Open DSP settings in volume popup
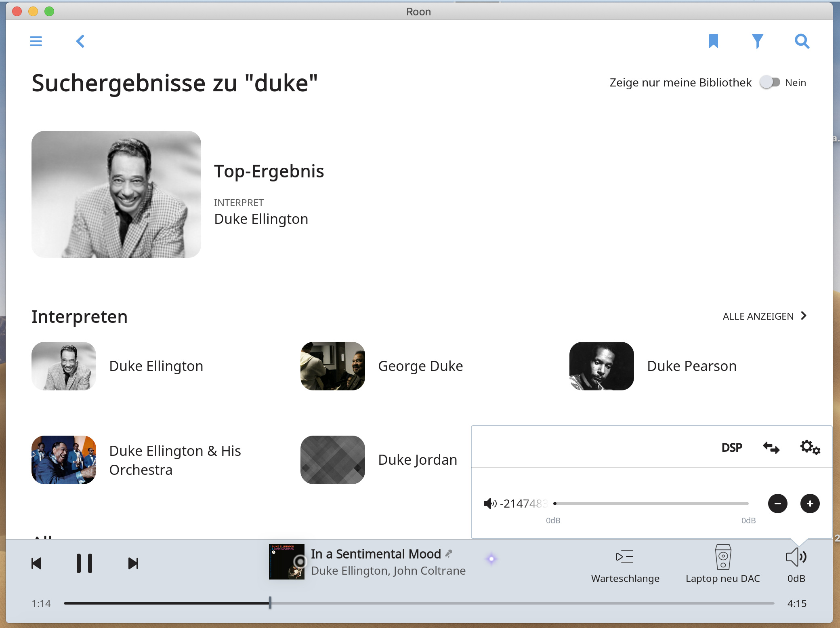The height and width of the screenshot is (628, 840). coord(732,448)
